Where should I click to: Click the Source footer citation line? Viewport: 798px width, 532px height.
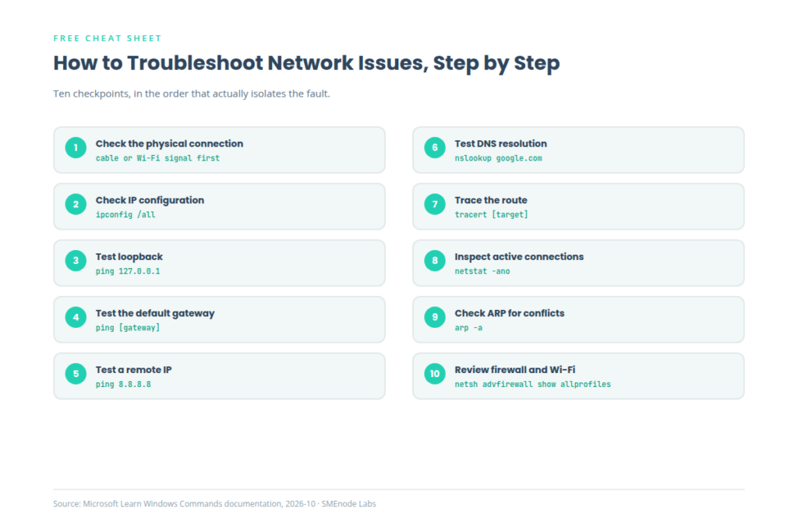[x=215, y=503]
